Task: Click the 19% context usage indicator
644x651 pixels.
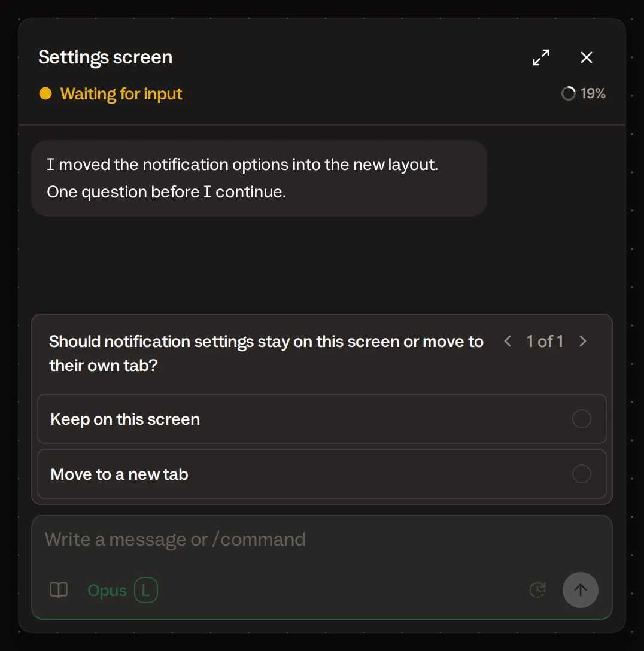Action: pyautogui.click(x=583, y=93)
